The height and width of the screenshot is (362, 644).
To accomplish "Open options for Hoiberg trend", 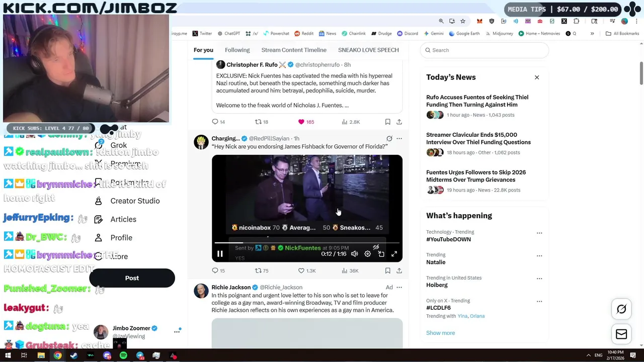I will click(539, 279).
